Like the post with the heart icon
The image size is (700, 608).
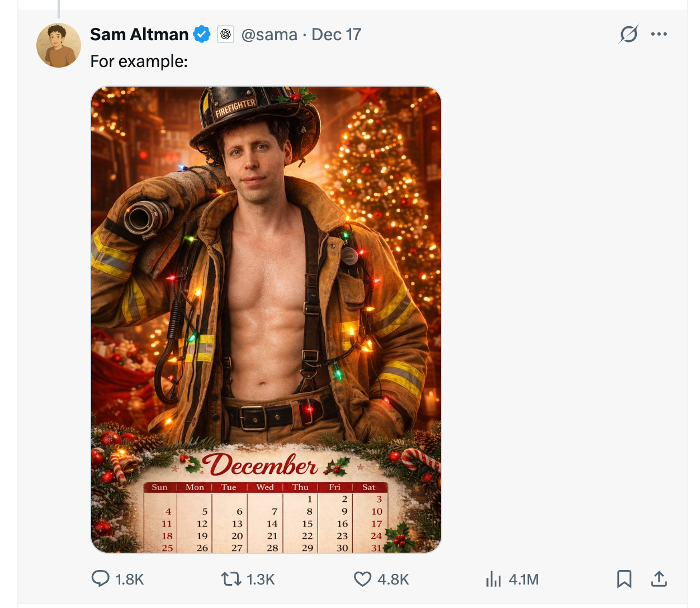pyautogui.click(x=363, y=579)
